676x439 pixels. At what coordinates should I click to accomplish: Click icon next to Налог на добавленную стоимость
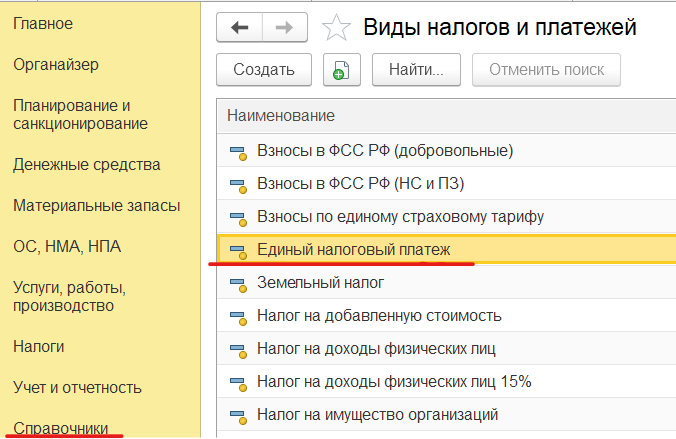(x=238, y=318)
